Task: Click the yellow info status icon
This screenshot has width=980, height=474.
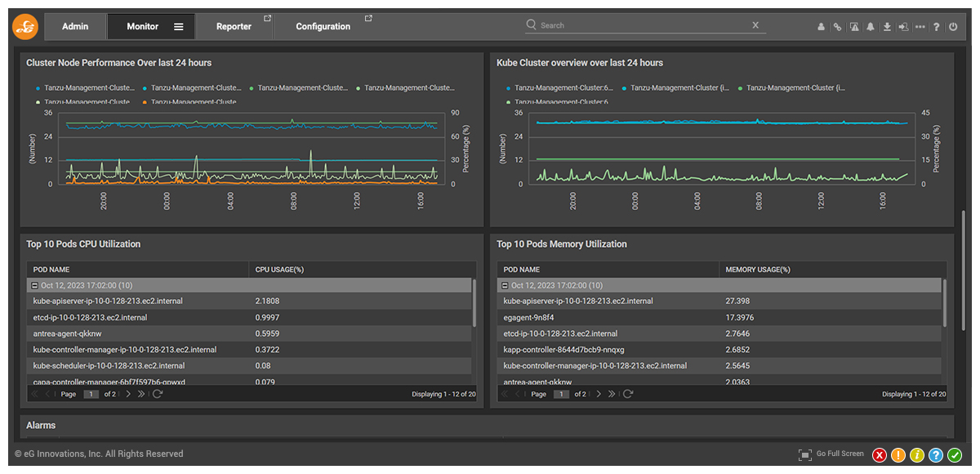Action: pyautogui.click(x=917, y=455)
